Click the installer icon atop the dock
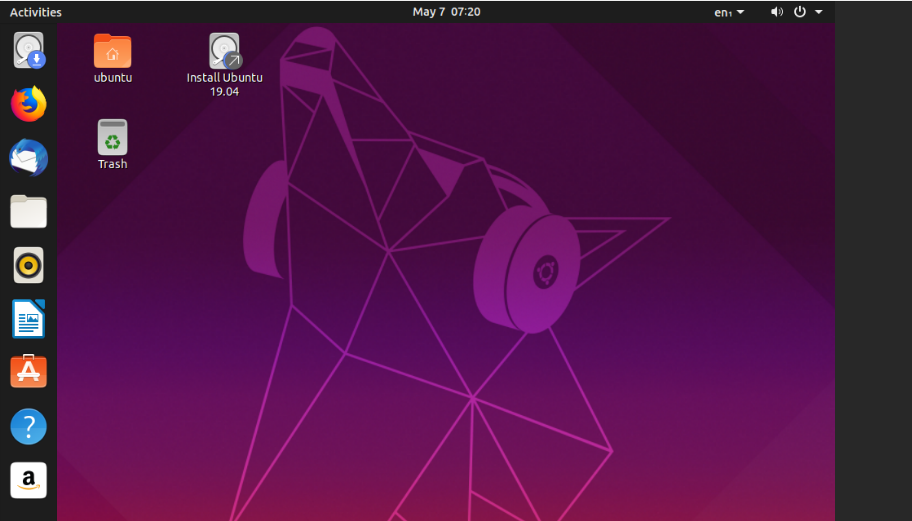The width and height of the screenshot is (912, 521). (x=29, y=50)
